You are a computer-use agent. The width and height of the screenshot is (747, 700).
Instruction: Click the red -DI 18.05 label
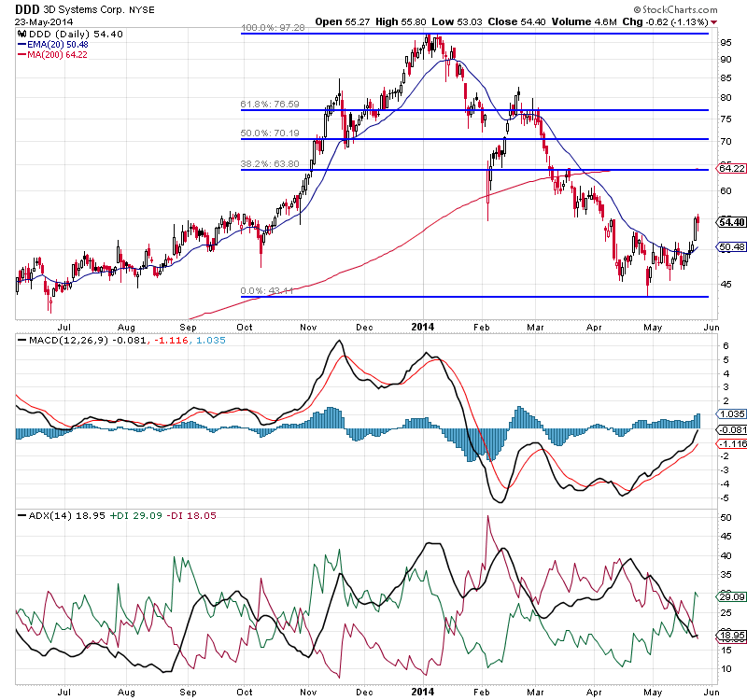(x=191, y=516)
